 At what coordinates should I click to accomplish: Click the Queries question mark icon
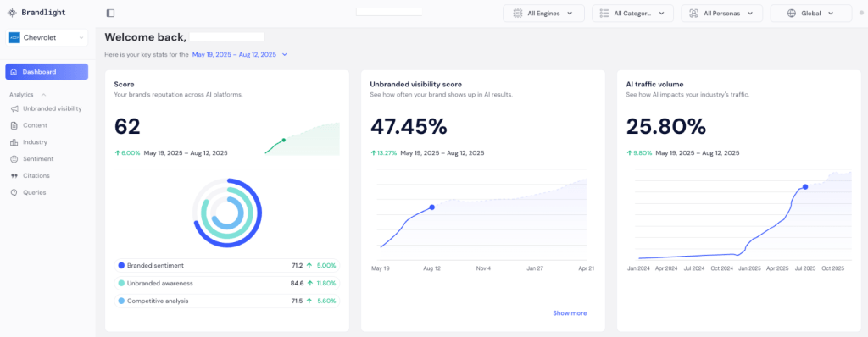coord(14,192)
